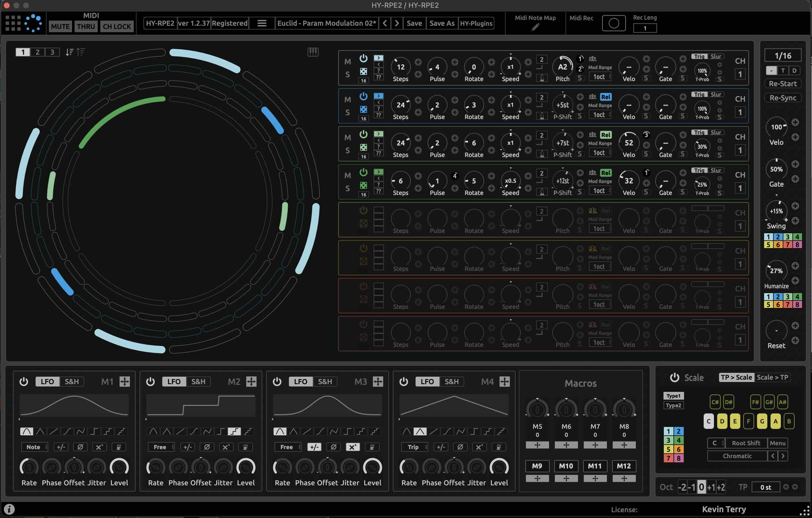Open the M2 Free sync mode dropdown

click(x=161, y=447)
